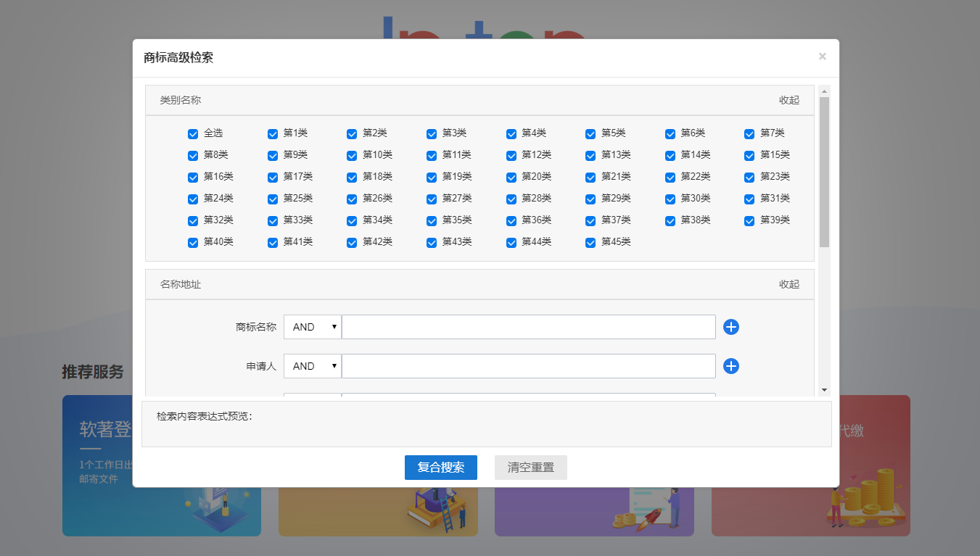The image size is (980, 556).
Task: Click into the 商标名称 text field
Action: (x=528, y=327)
